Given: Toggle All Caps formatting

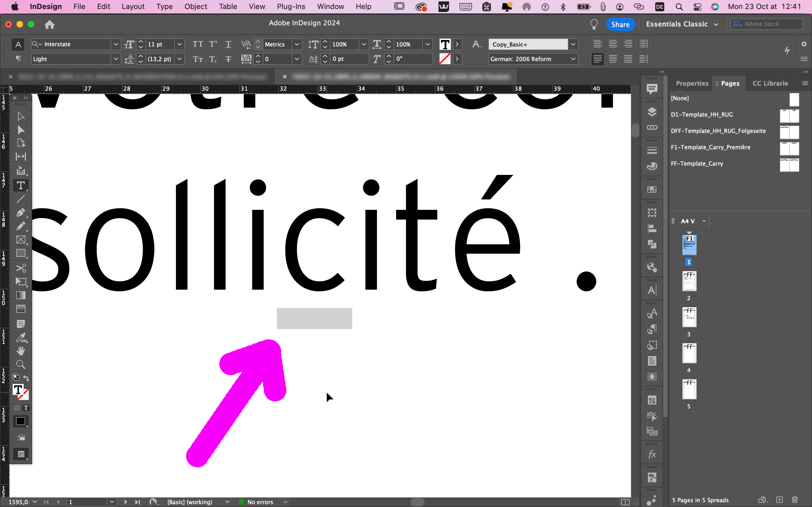Looking at the screenshot, I should [198, 44].
